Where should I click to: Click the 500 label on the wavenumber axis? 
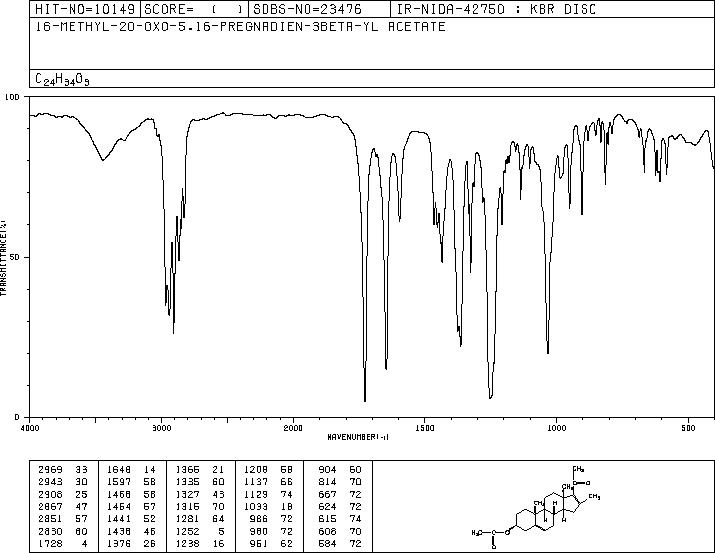[x=688, y=428]
